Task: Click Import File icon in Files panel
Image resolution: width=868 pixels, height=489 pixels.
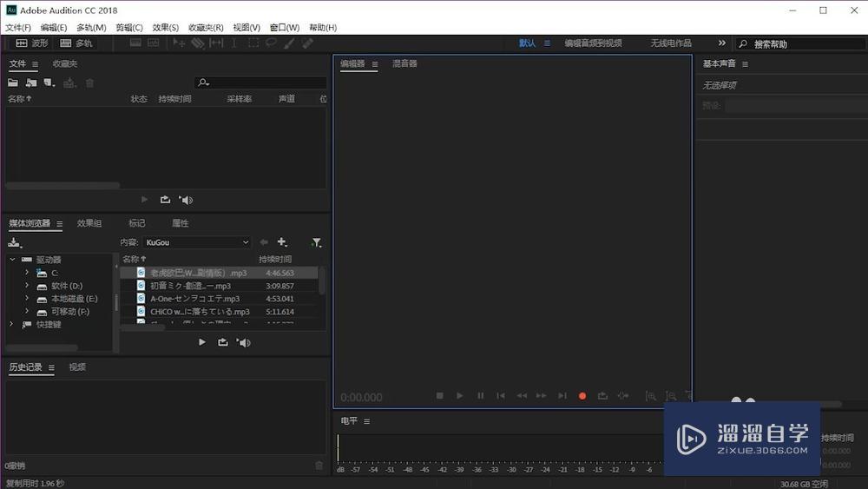Action: [x=31, y=83]
